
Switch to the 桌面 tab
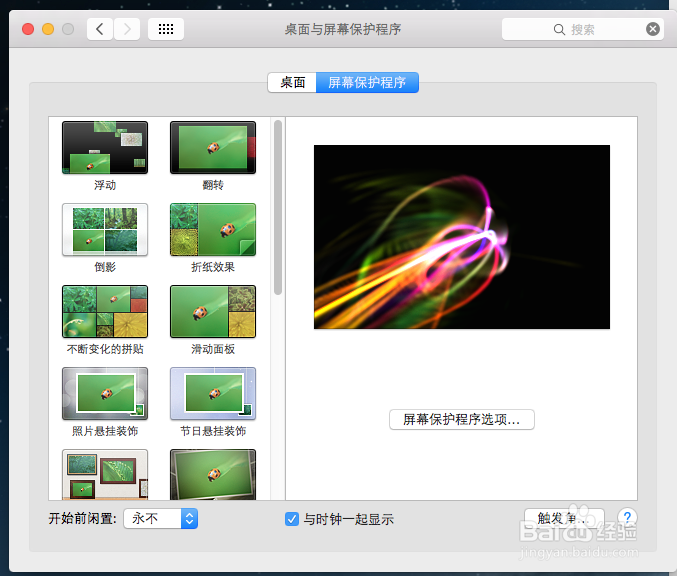pyautogui.click(x=292, y=82)
